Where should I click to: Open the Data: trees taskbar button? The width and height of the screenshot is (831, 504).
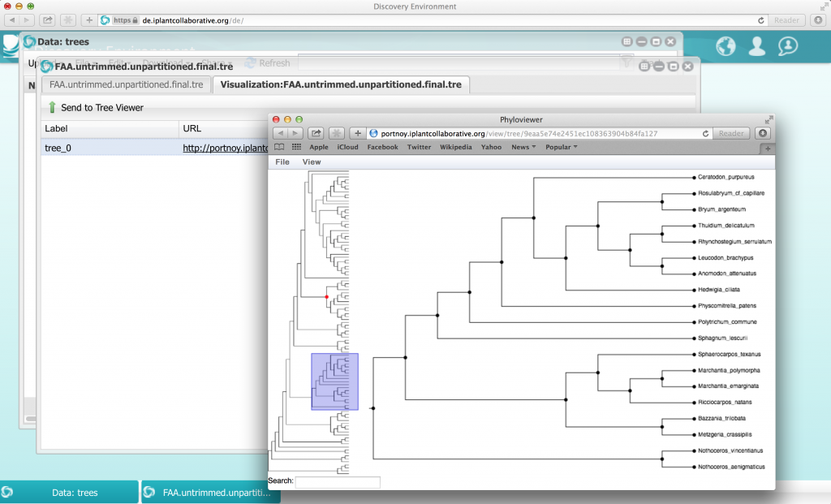tap(69, 493)
